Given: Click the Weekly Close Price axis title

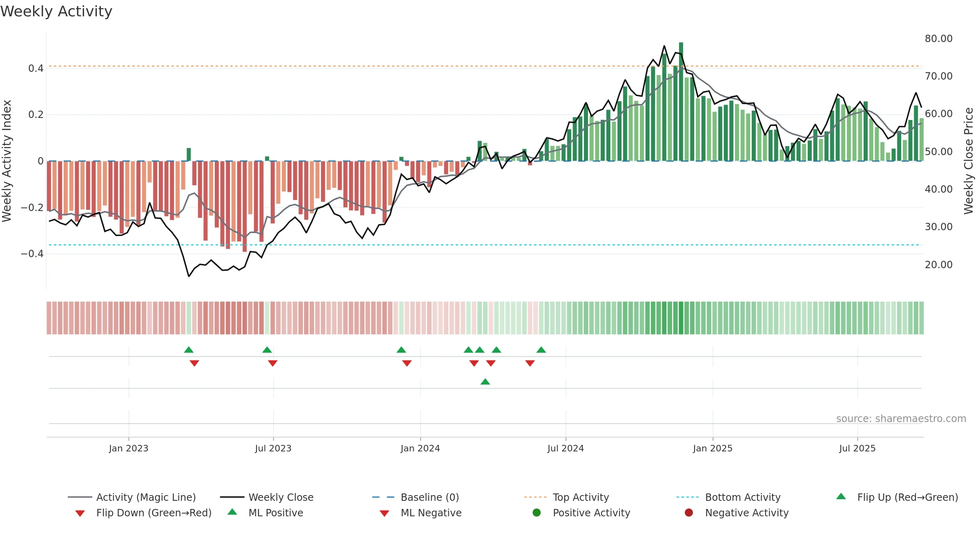Looking at the screenshot, I should 969,161.
